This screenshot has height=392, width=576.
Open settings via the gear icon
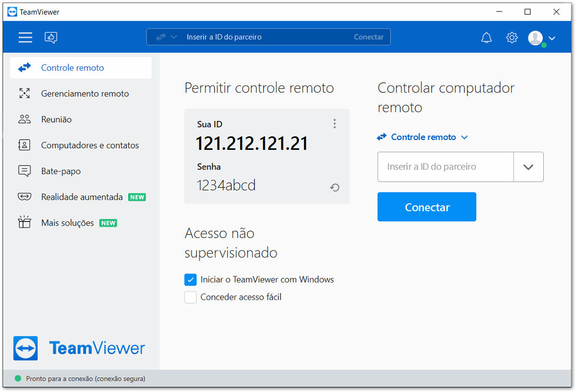point(512,37)
